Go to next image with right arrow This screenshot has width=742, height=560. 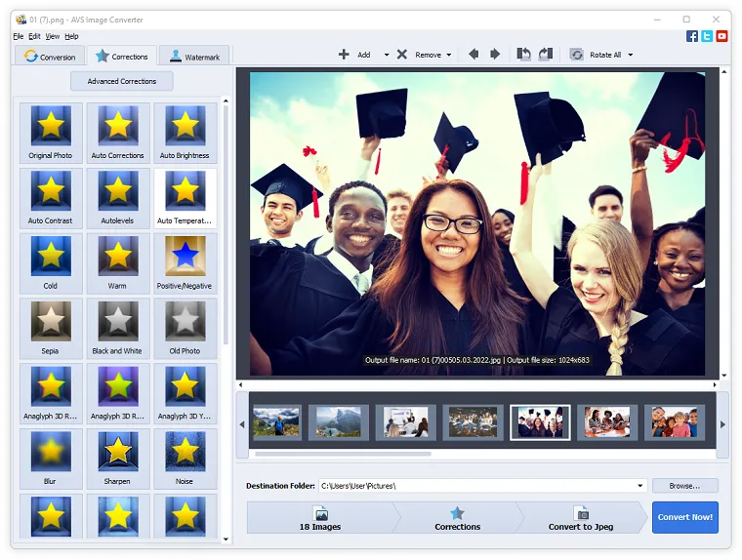(x=495, y=55)
